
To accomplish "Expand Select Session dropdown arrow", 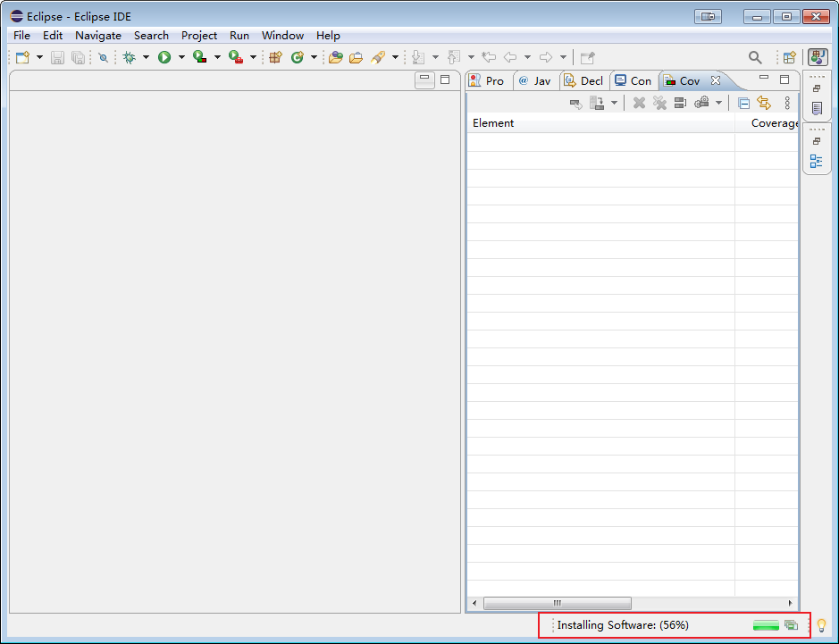I will coord(718,103).
